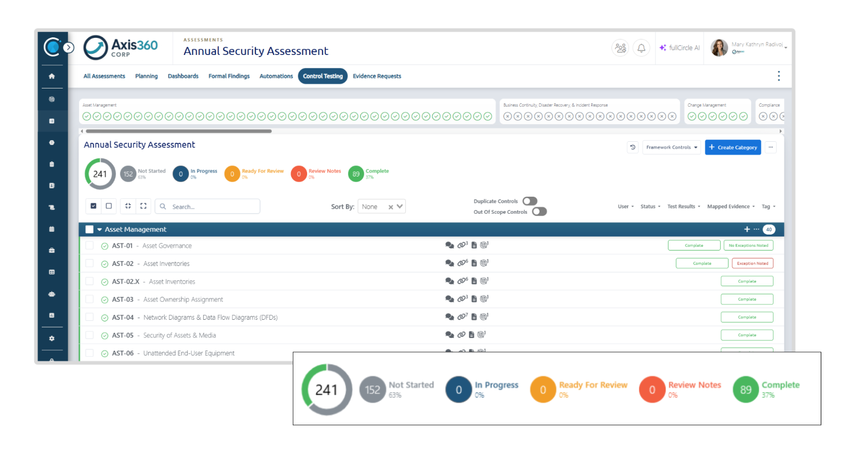The width and height of the screenshot is (868, 467).
Task: Click Create Category button
Action: [x=733, y=147]
